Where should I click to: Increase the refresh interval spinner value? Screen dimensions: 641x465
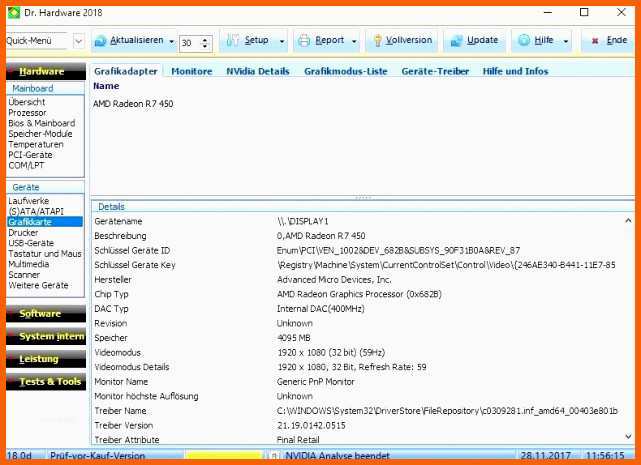tap(205, 39)
